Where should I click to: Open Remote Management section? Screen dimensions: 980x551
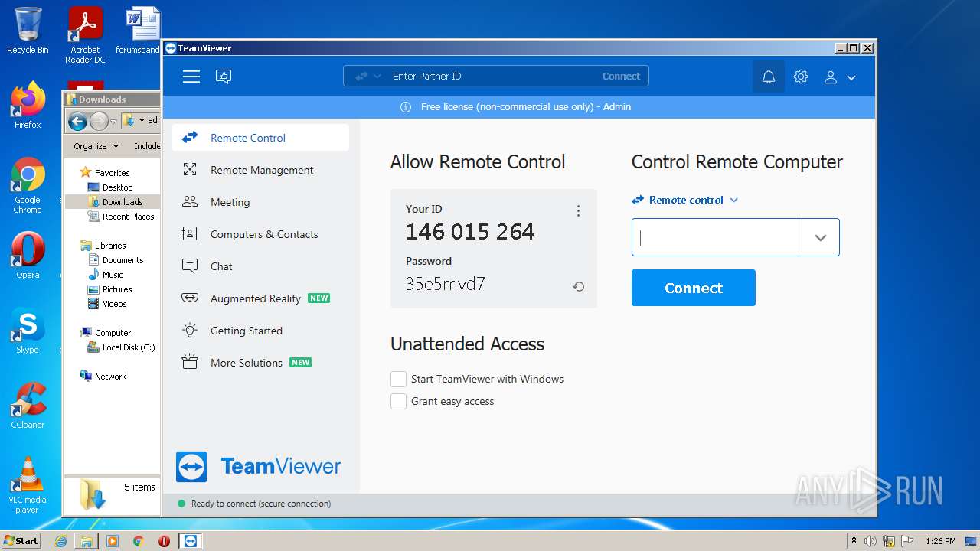click(x=260, y=170)
